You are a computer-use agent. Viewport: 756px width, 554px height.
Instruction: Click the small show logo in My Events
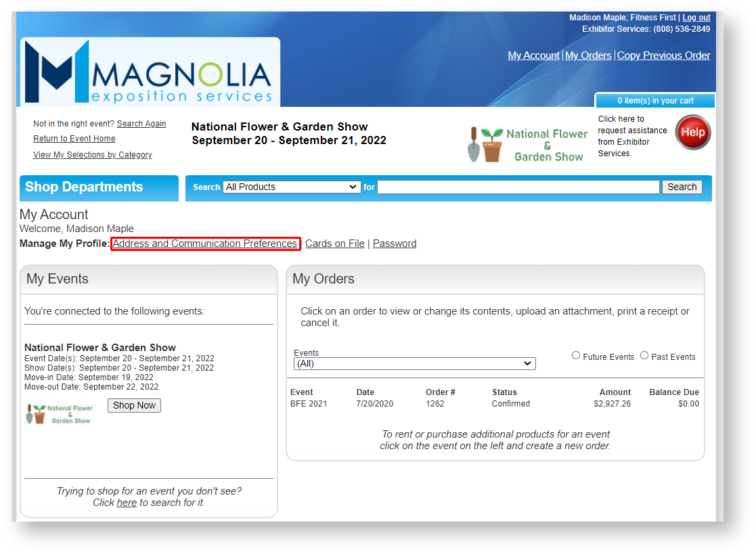(59, 414)
